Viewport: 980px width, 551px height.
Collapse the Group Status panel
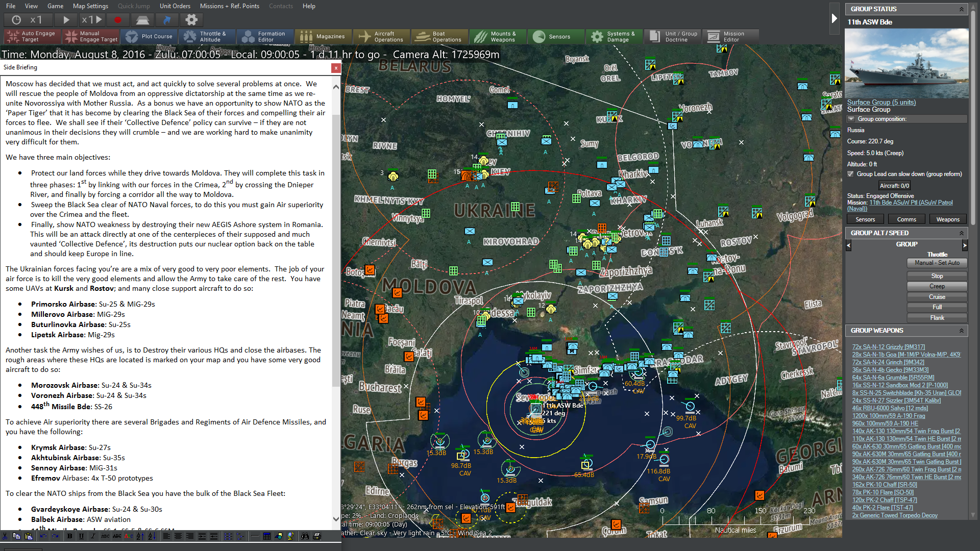click(x=961, y=9)
